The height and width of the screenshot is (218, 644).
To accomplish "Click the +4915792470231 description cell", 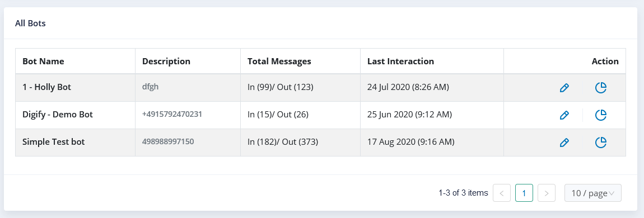I will click(172, 115).
